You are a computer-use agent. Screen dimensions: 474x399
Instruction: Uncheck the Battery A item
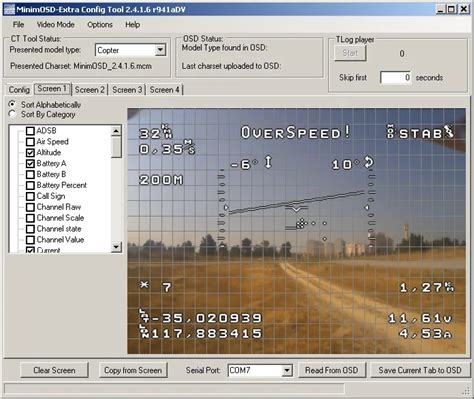coord(30,163)
